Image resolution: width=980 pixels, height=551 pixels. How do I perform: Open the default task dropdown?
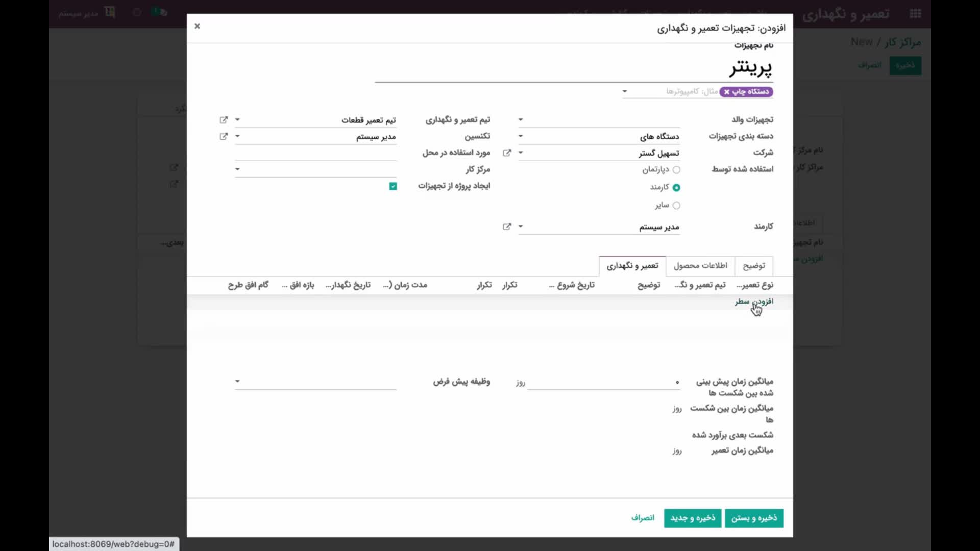(237, 382)
